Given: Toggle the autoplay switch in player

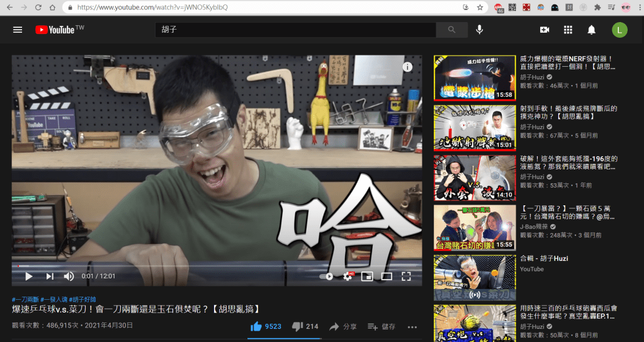Looking at the screenshot, I should click(326, 276).
